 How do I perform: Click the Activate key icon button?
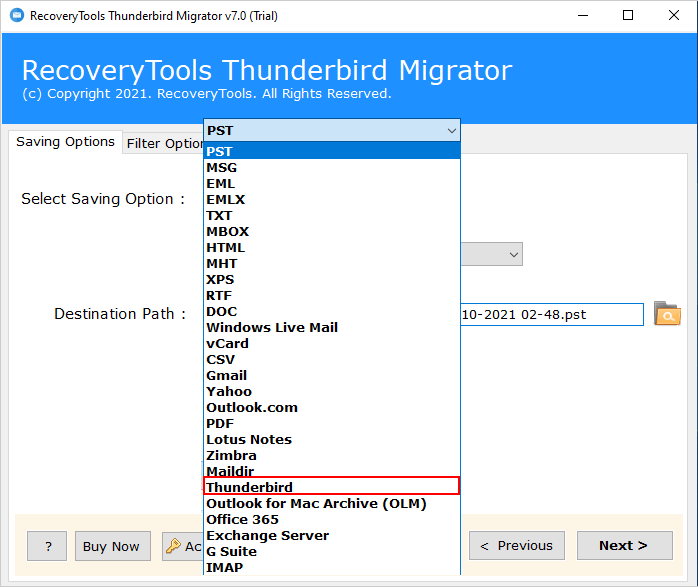[183, 546]
